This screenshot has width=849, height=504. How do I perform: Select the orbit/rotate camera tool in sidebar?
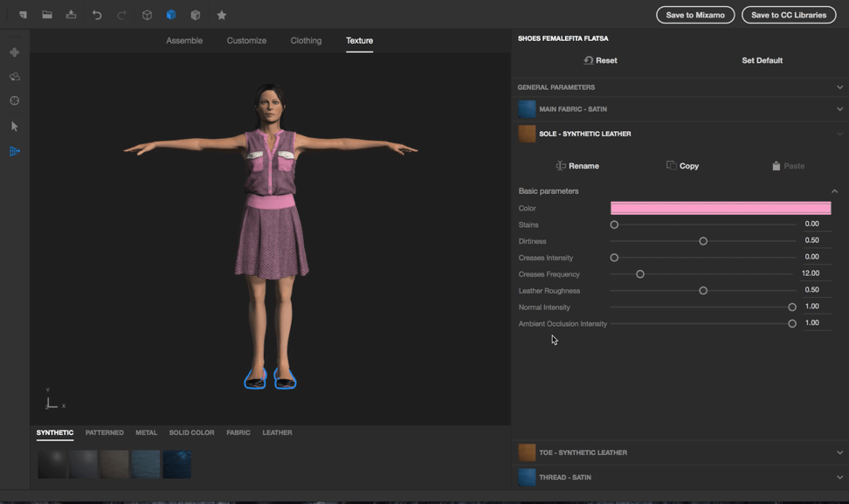click(x=15, y=76)
